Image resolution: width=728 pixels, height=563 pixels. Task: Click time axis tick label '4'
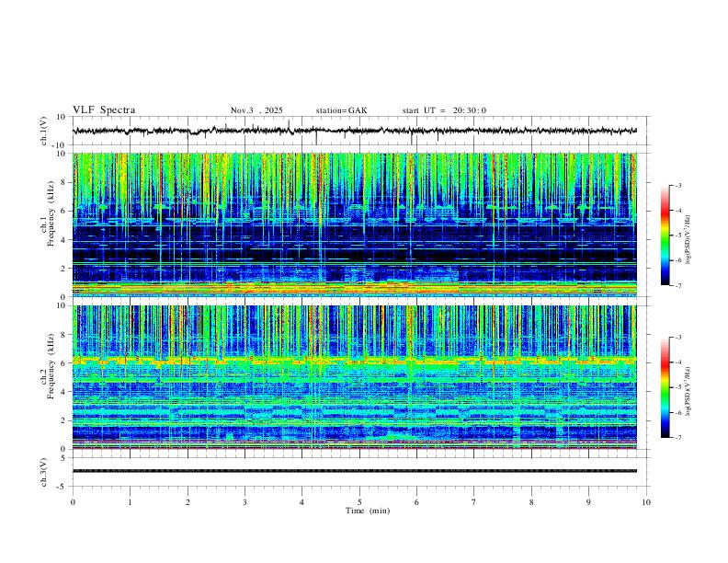point(302,502)
